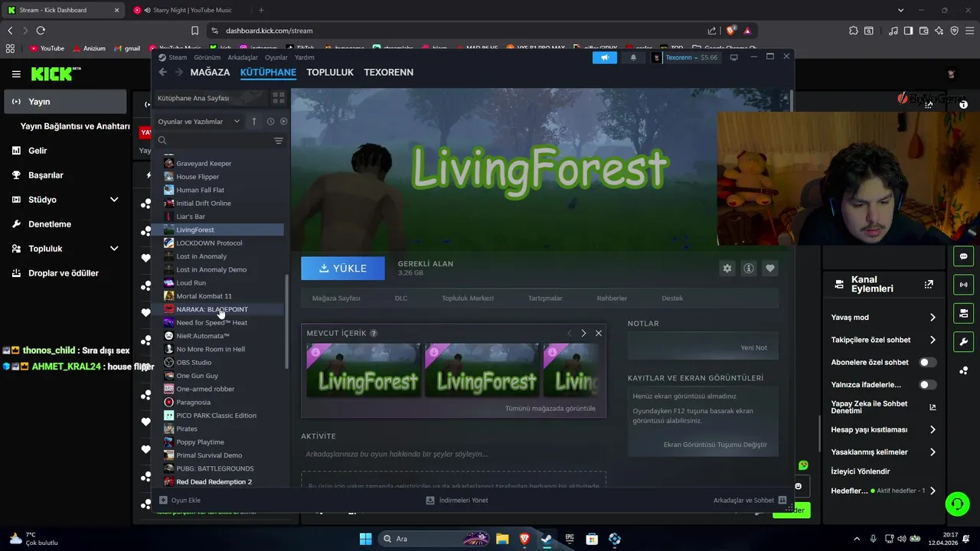Open Yavaş mod settings chevron
The height and width of the screenshot is (551, 980).
[933, 318]
